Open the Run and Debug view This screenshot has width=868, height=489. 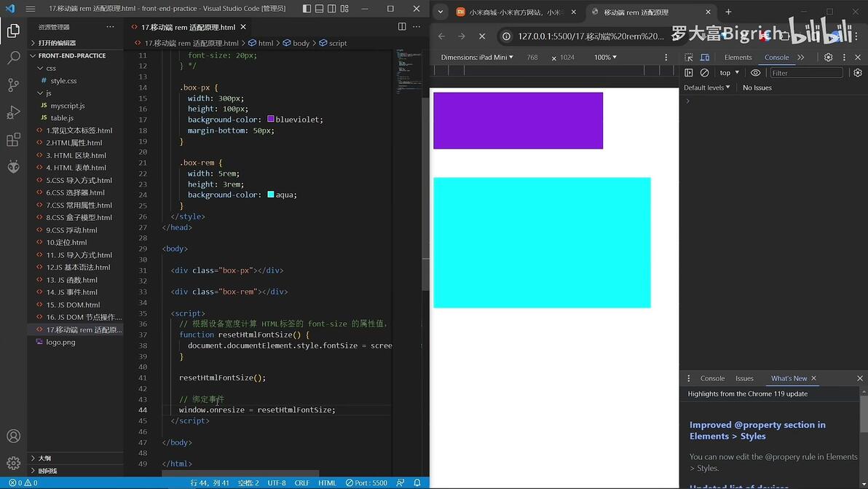(x=13, y=112)
